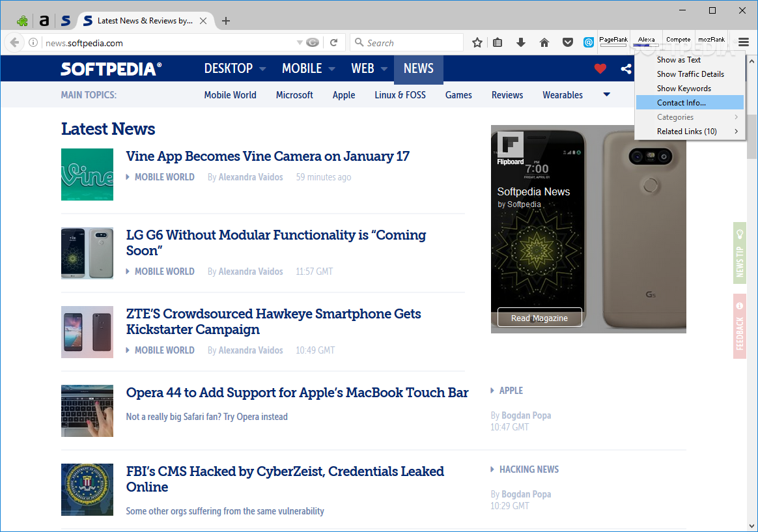758x532 pixels.
Task: Click the Softpedia logo
Action: tap(111, 68)
